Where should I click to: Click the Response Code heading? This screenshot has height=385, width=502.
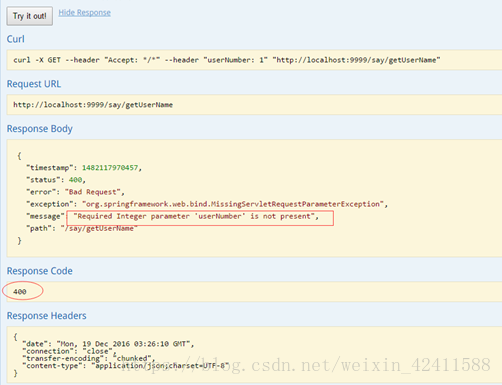(x=40, y=271)
